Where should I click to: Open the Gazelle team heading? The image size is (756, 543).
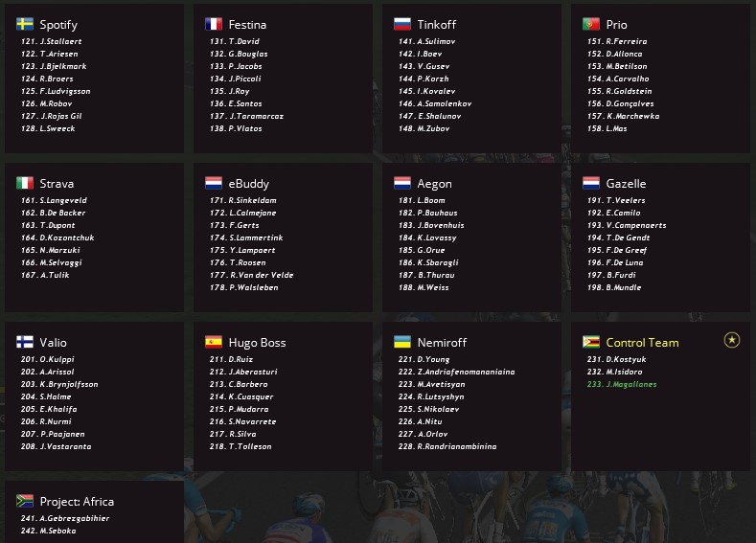[x=626, y=184]
